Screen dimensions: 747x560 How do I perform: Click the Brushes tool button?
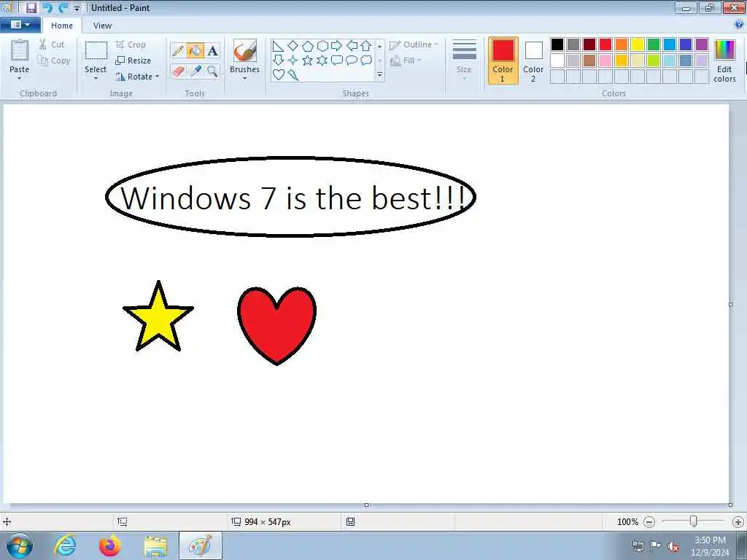click(245, 56)
